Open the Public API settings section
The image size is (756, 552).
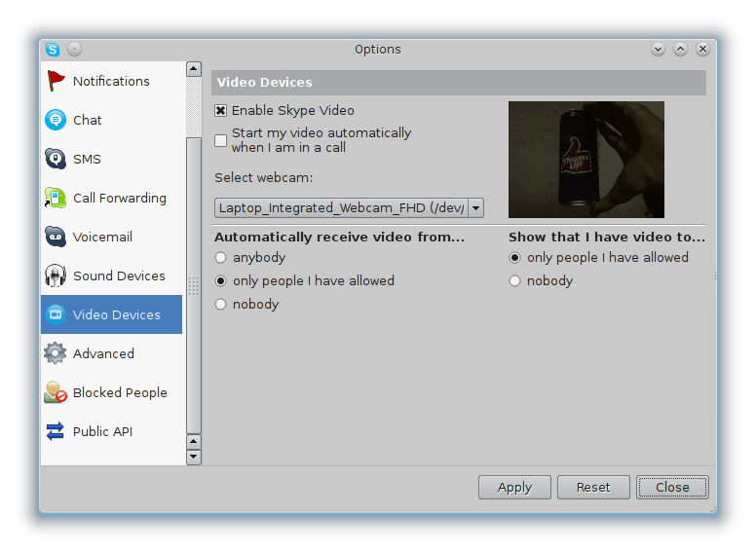pyautogui.click(x=102, y=431)
